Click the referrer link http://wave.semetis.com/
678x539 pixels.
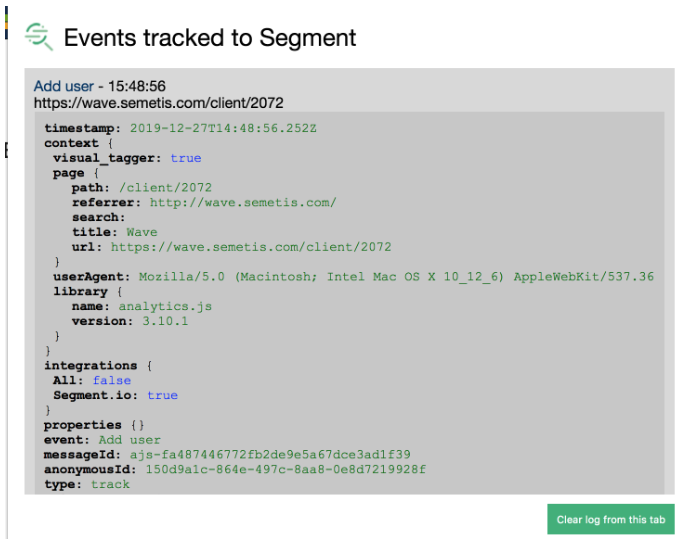click(243, 202)
